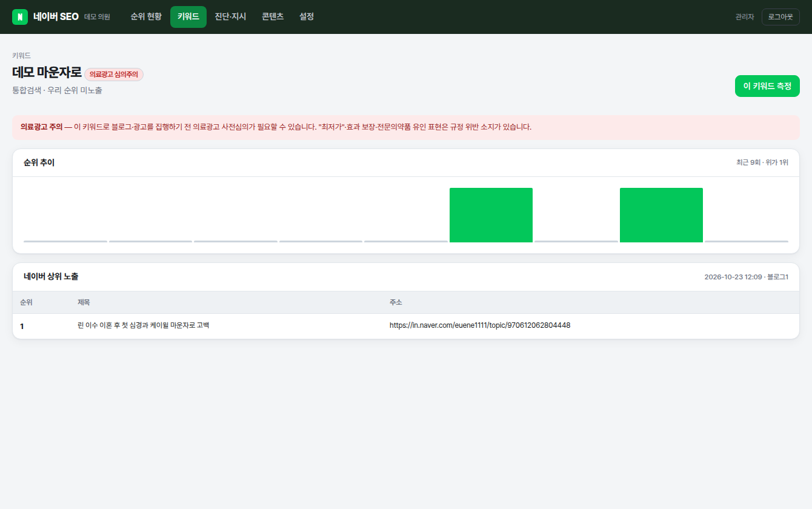This screenshot has width=812, height=509.
Task: Click the green N logo icon
Action: [x=20, y=17]
